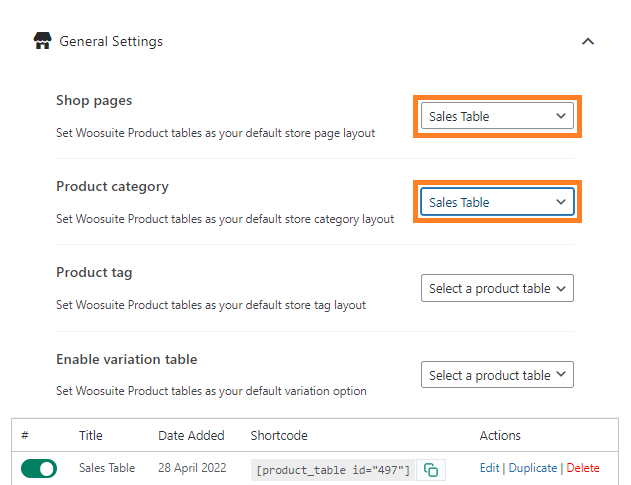
Task: Click the 28 April 2022 date cell
Action: [x=192, y=468]
